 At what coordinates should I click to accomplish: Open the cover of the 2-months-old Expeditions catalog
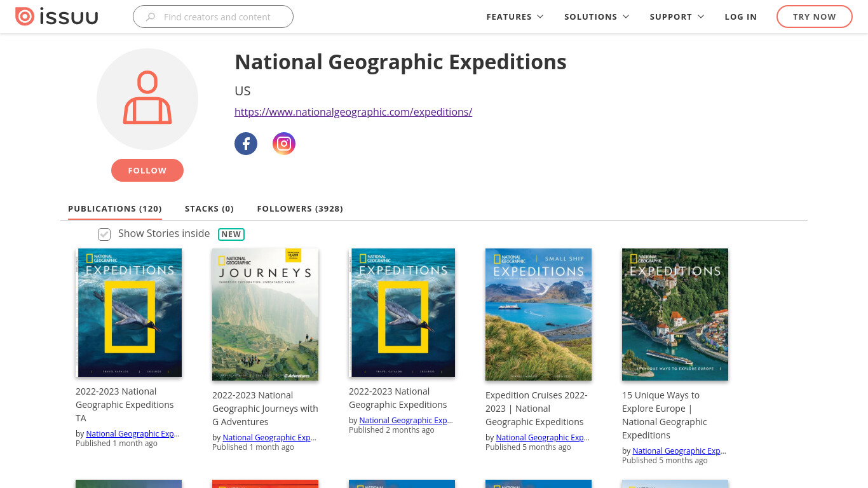[402, 313]
